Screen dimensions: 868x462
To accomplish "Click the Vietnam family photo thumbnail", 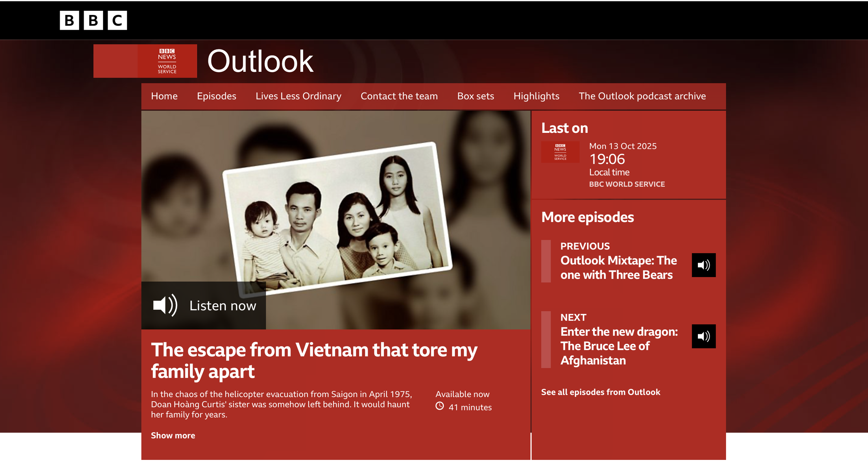I will point(336,220).
